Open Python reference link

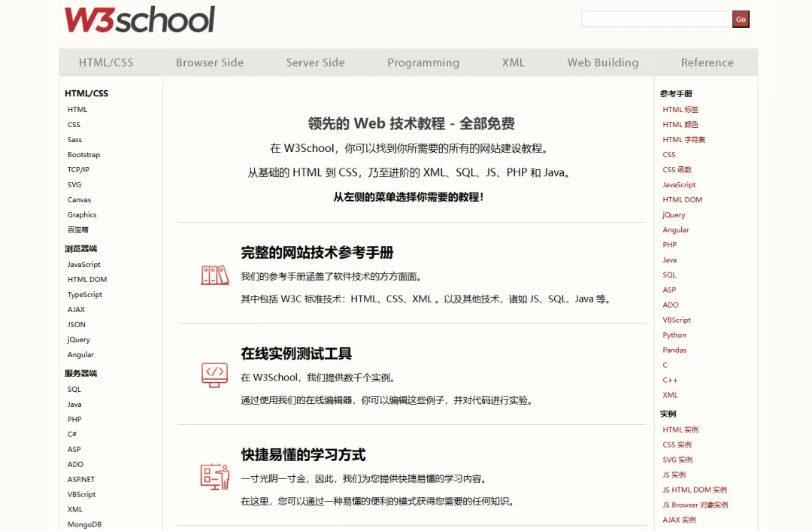click(x=674, y=335)
